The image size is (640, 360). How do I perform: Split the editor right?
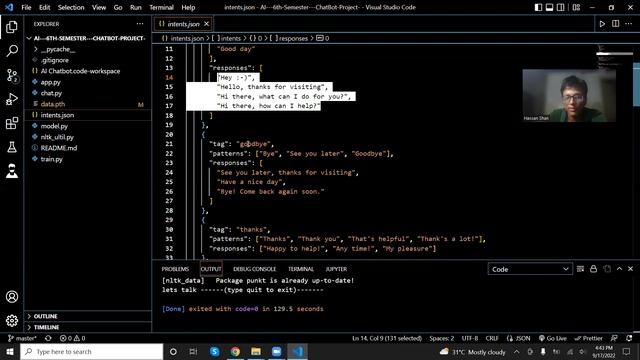(x=616, y=24)
